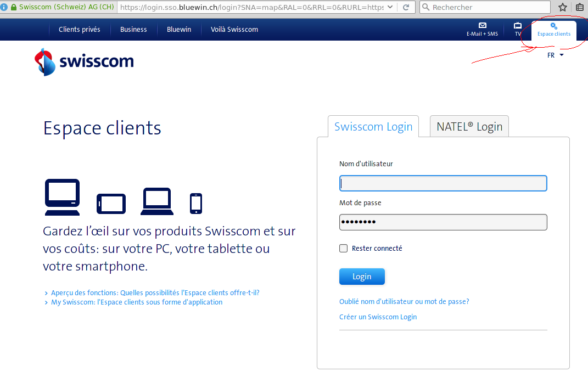Open E-Mail + SMS from top bar
This screenshot has width=588, height=383.
point(482,30)
